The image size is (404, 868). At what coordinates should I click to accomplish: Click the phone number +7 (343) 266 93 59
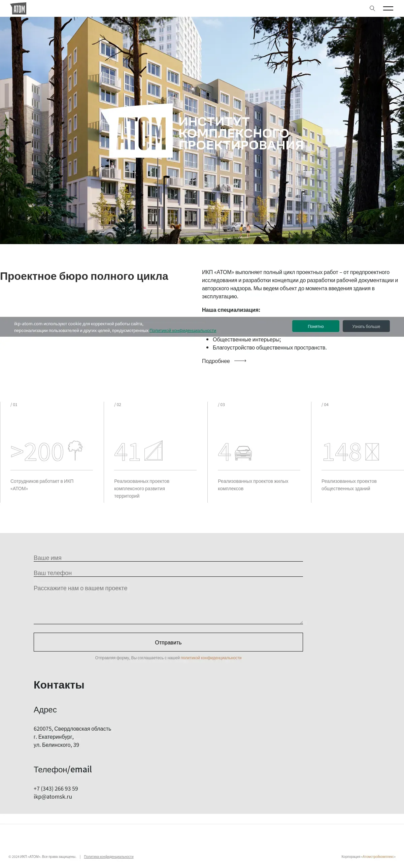(x=56, y=789)
